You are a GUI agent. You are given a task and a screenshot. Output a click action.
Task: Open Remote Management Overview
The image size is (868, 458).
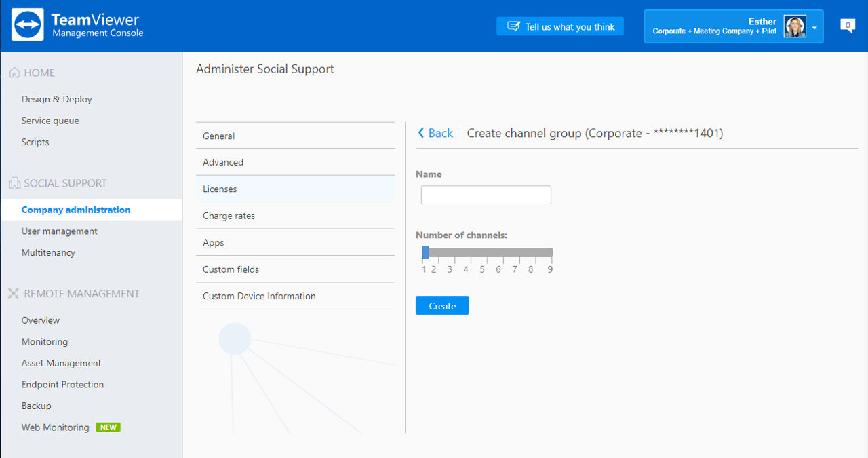coord(41,320)
